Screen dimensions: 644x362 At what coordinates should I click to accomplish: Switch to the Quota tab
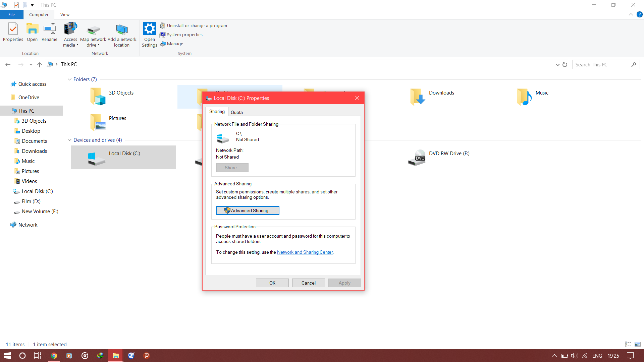point(236,112)
